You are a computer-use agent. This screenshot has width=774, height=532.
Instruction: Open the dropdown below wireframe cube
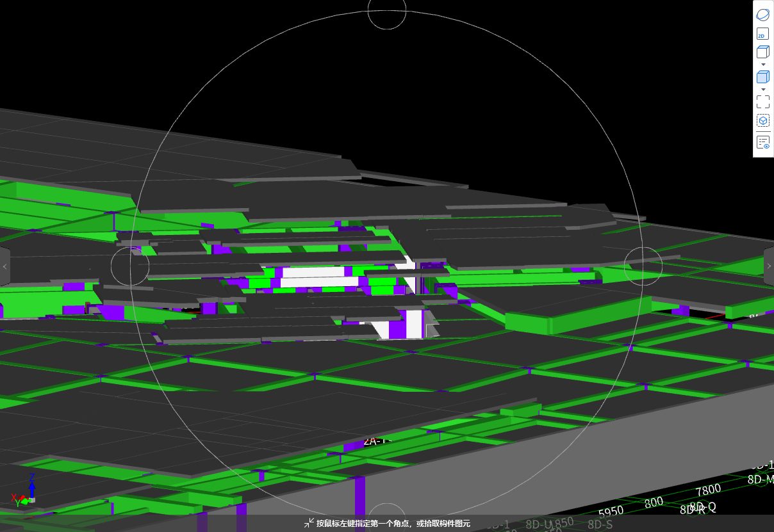click(762, 64)
